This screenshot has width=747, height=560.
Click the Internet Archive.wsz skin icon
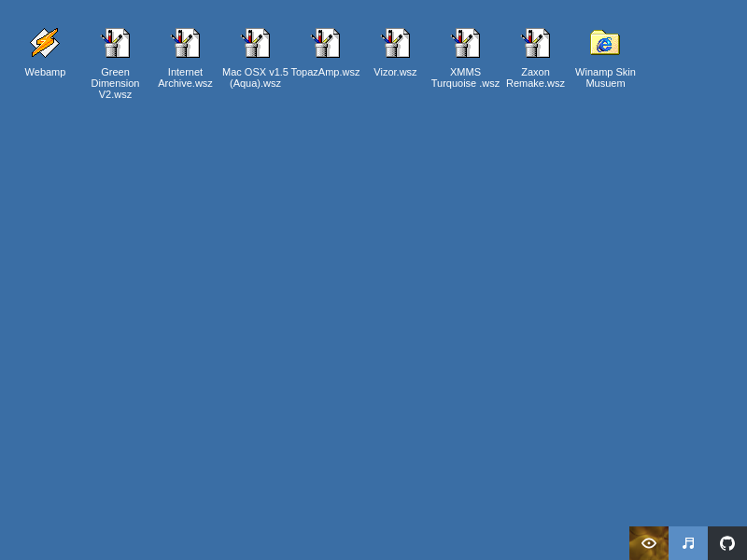[185, 43]
